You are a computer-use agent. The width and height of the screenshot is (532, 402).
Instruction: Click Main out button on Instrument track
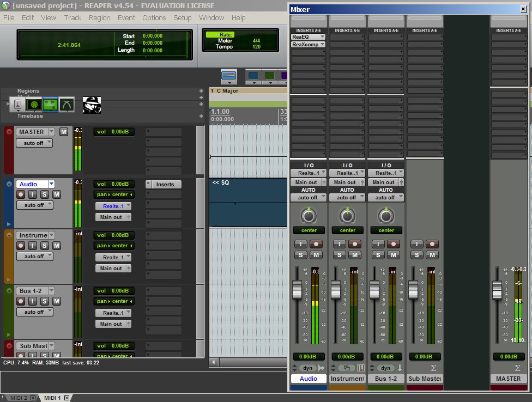111,268
